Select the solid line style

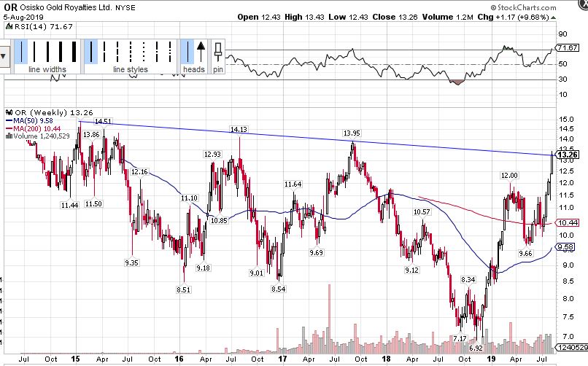click(x=91, y=52)
